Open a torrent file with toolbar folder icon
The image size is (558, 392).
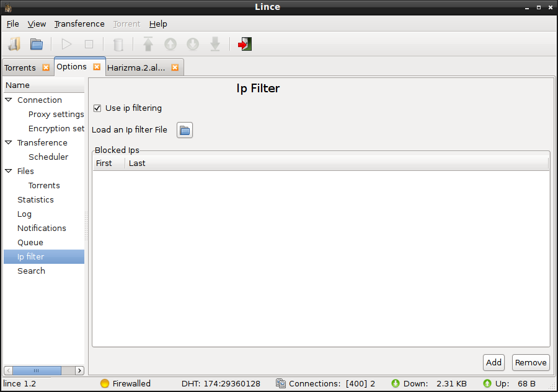37,45
